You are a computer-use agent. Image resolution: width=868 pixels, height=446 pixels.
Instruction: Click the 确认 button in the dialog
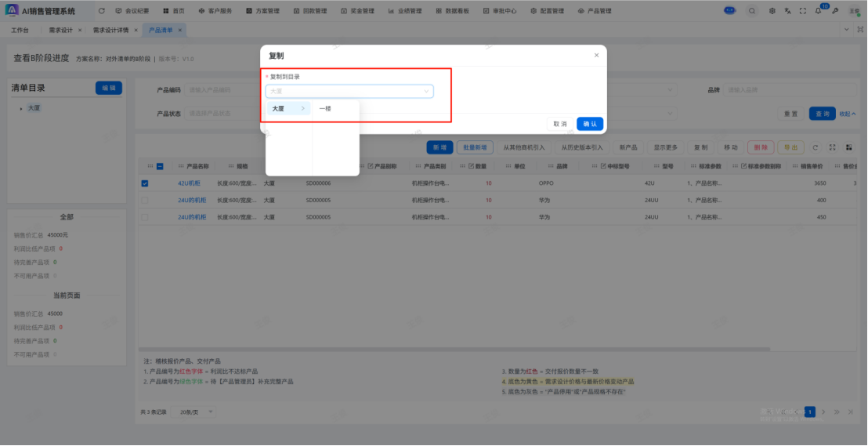coord(590,124)
